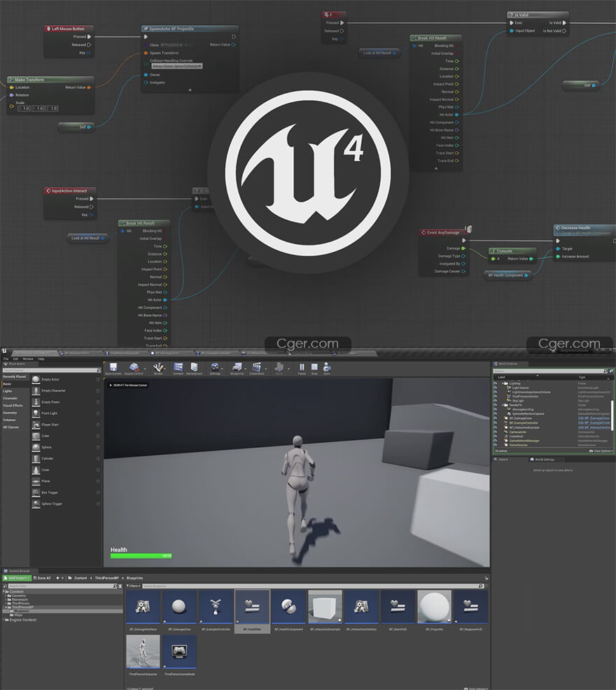The height and width of the screenshot is (690, 616).
Task: Open the Cinematics toolbar icon
Action: point(257,368)
